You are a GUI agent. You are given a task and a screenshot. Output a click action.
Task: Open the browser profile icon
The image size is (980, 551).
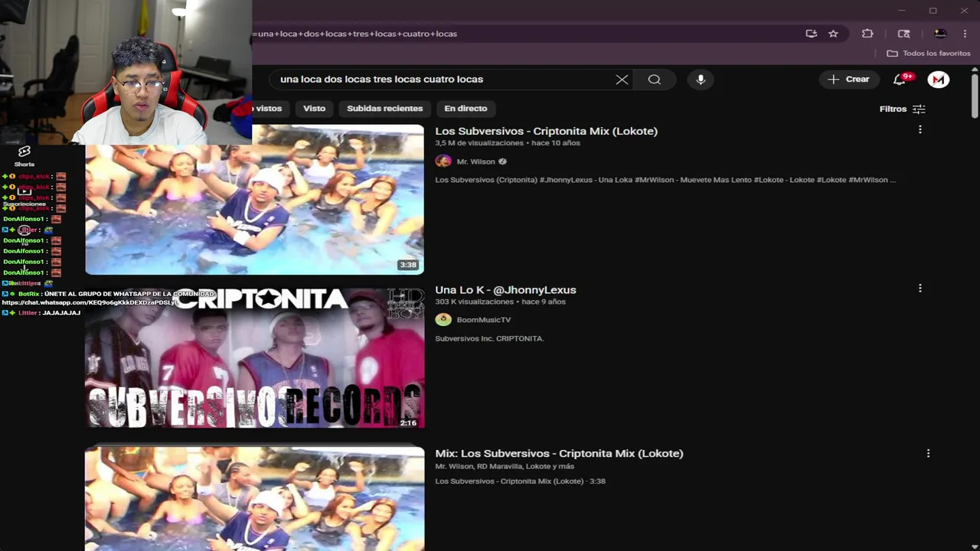pos(940,34)
